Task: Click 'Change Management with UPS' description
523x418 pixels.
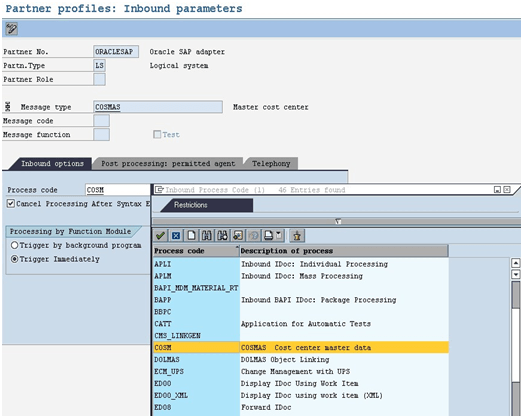Action: (x=295, y=371)
